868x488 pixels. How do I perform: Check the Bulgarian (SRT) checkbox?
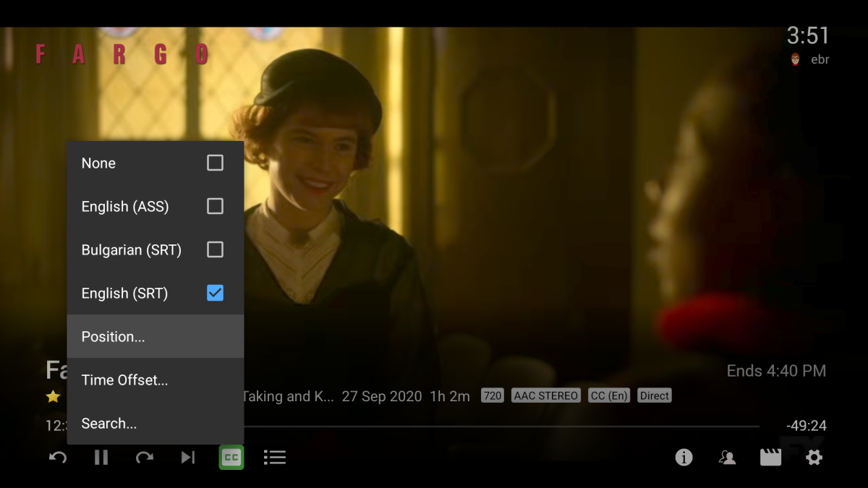pyautogui.click(x=215, y=249)
